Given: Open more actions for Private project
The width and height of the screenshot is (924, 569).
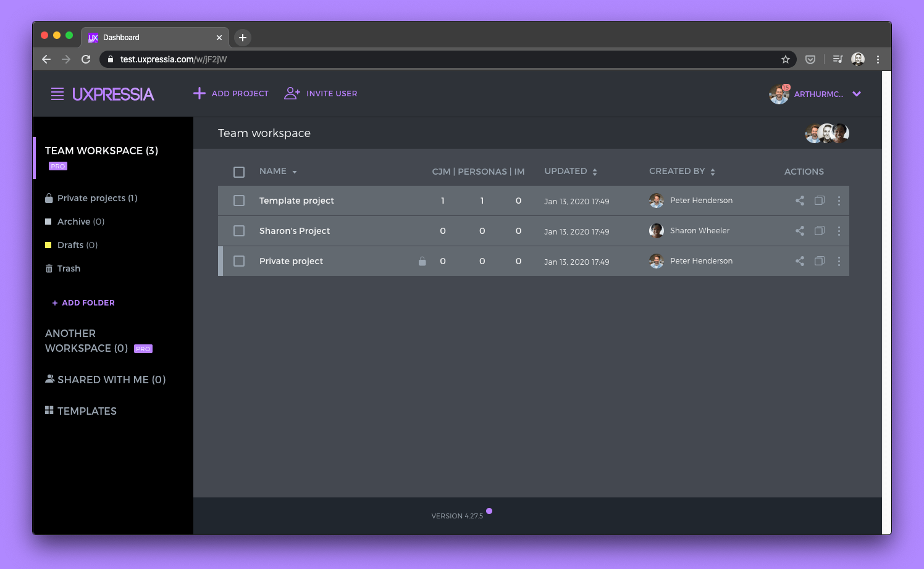Looking at the screenshot, I should pyautogui.click(x=839, y=261).
